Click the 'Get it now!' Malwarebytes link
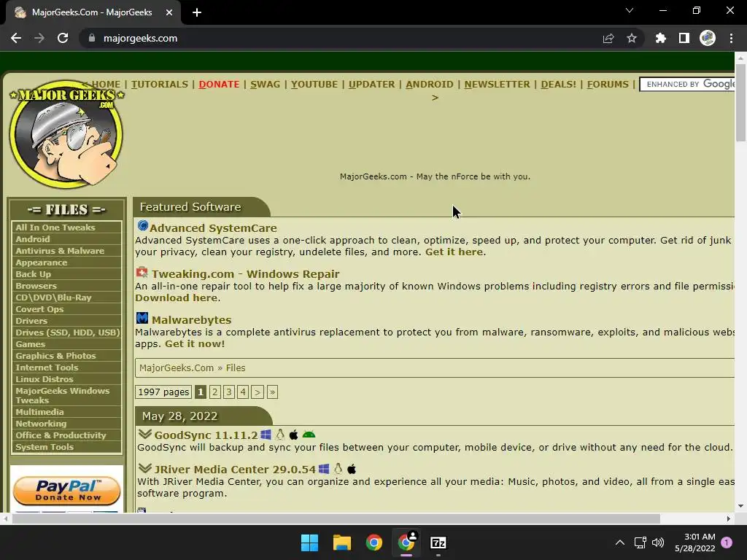This screenshot has height=560, width=747. pos(195,344)
